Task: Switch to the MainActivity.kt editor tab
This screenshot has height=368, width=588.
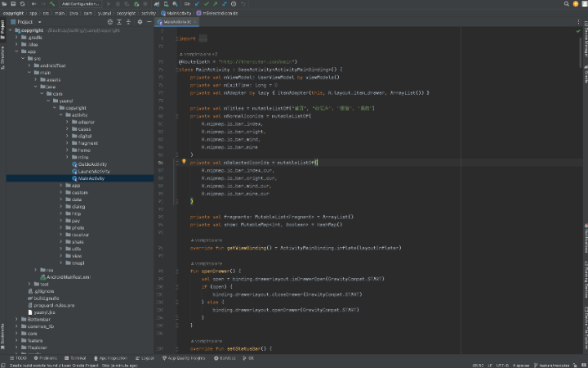Action: pyautogui.click(x=176, y=22)
